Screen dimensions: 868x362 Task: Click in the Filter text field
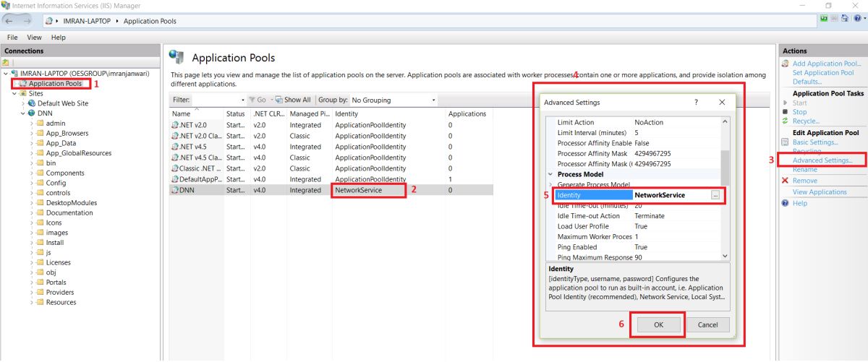[216, 100]
